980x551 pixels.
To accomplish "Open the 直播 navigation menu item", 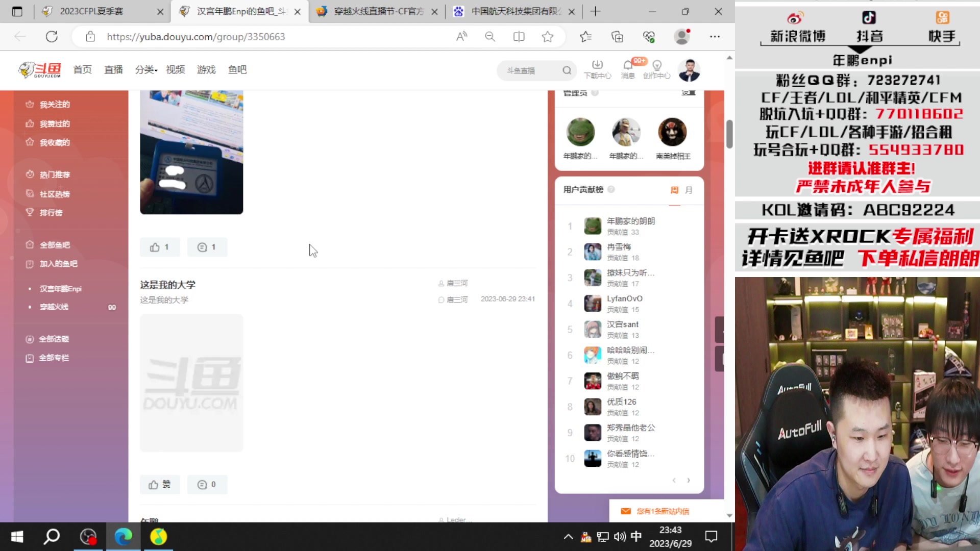I will pyautogui.click(x=113, y=70).
